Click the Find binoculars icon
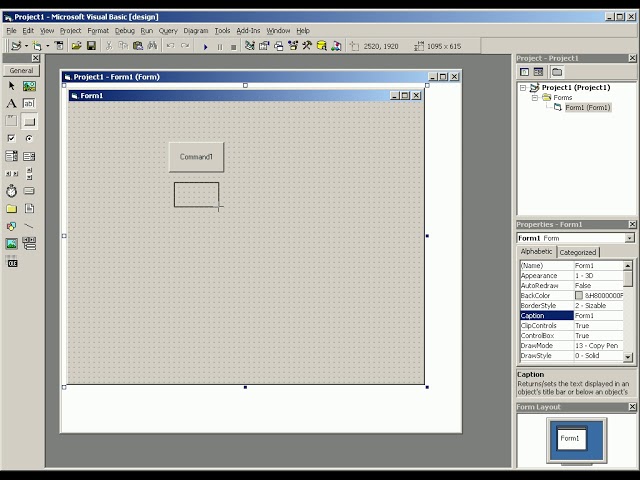The width and height of the screenshot is (640, 480). coord(152,46)
